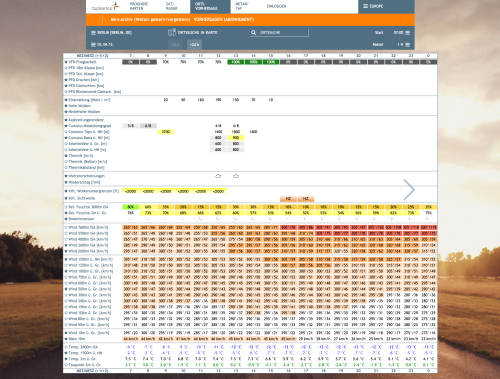This screenshot has height=379, width=500.
Task: Open the map icon for Ortssuche in Karte
Action: 172,32
